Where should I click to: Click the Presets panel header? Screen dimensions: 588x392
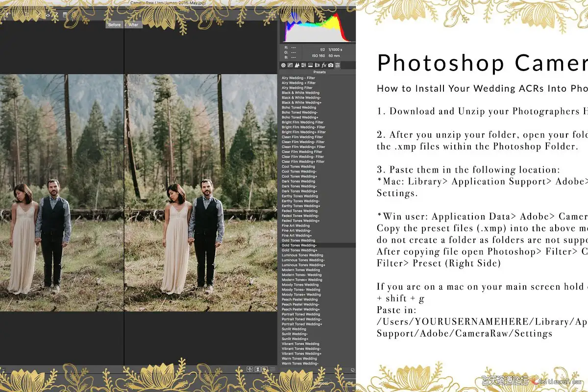pos(319,72)
